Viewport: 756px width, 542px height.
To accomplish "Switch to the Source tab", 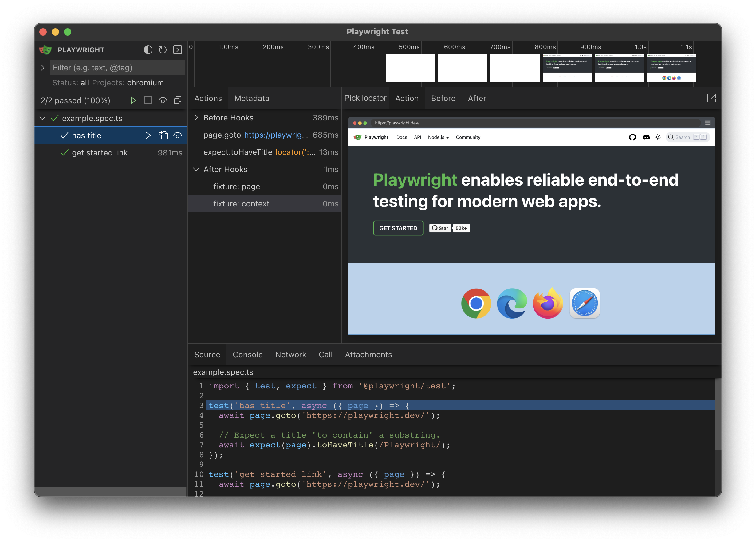I will 207,355.
